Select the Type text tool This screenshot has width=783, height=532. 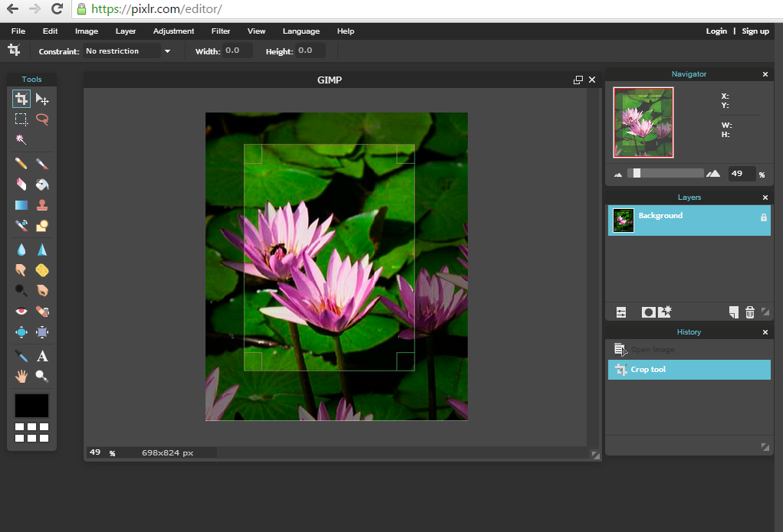coord(42,356)
